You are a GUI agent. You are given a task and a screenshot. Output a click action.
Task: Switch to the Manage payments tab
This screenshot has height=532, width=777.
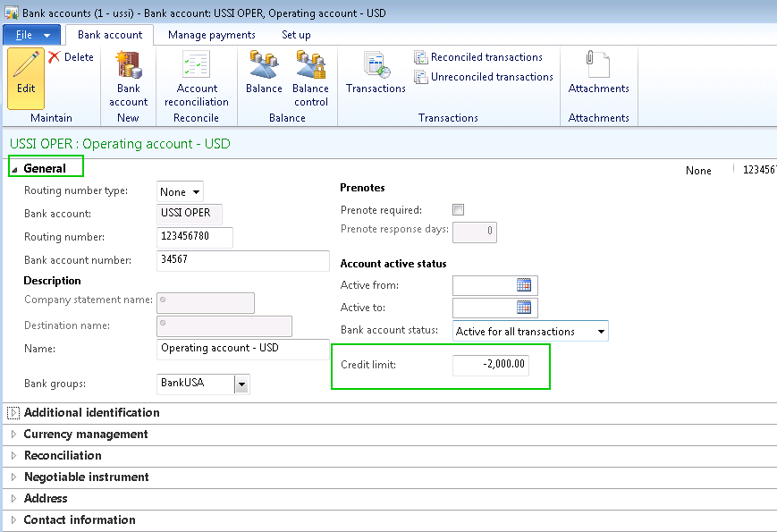[x=211, y=35]
